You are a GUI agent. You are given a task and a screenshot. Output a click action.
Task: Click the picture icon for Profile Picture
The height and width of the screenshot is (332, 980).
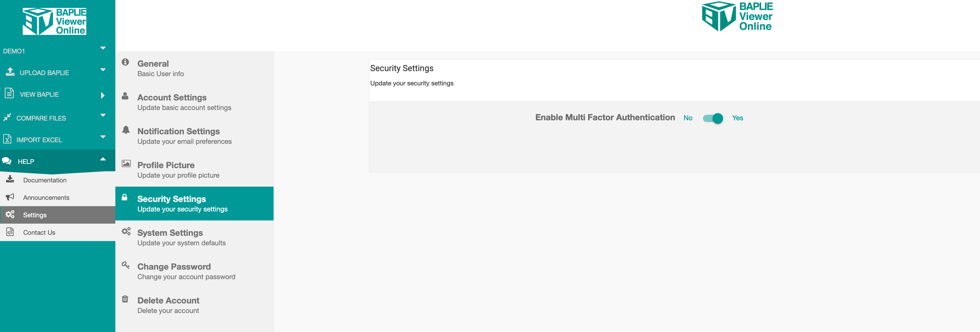point(126,164)
